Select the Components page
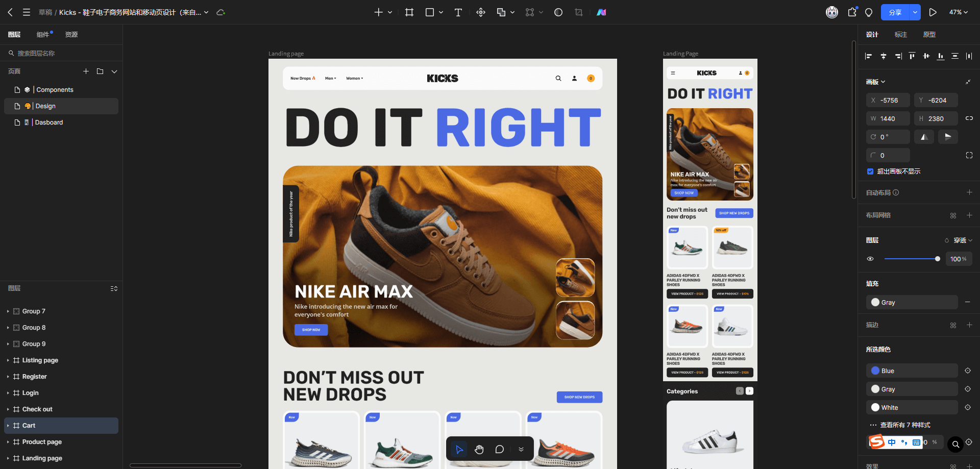The height and width of the screenshot is (469, 980). coord(61,90)
